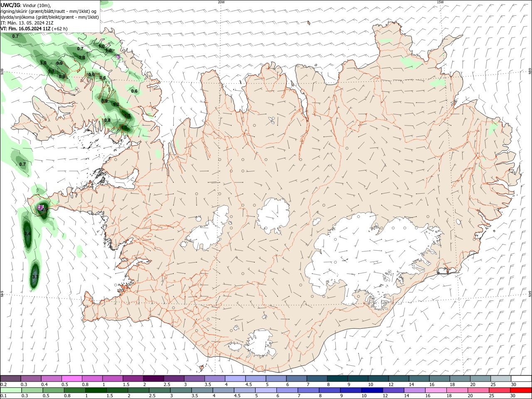532x399 pixels.
Task: Click the dusky mauve 0.2 legend swatch
Action: [10, 379]
